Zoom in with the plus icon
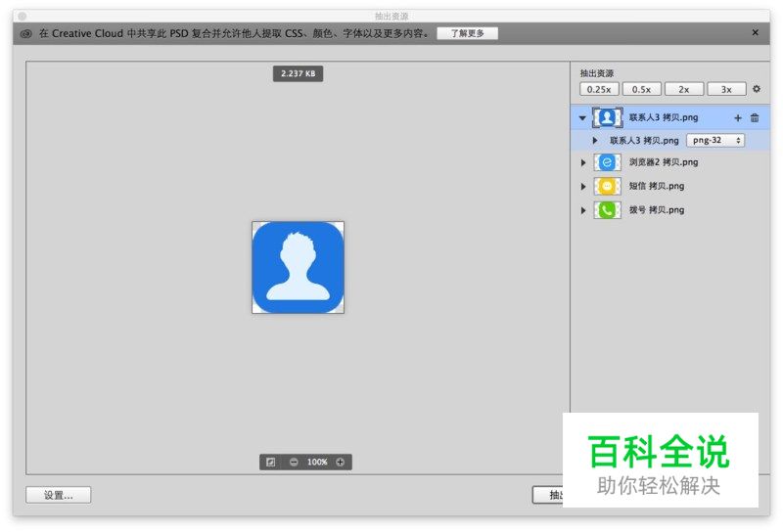The width and height of the screenshot is (783, 532). pyautogui.click(x=340, y=463)
